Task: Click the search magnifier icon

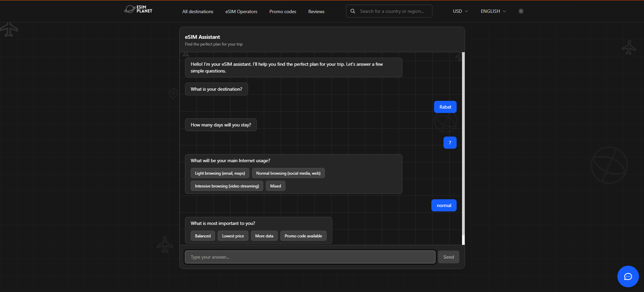Action: (353, 11)
